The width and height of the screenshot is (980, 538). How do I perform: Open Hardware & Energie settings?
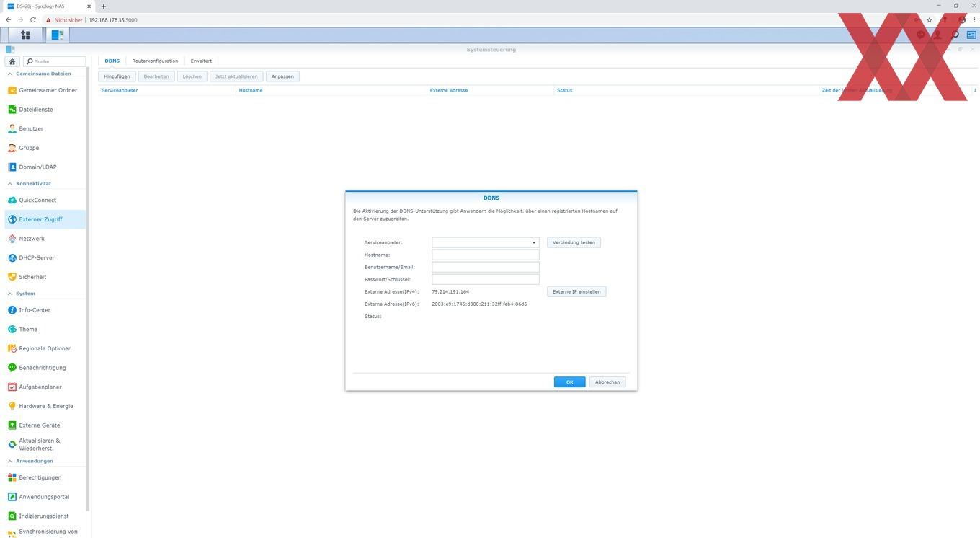[45, 406]
